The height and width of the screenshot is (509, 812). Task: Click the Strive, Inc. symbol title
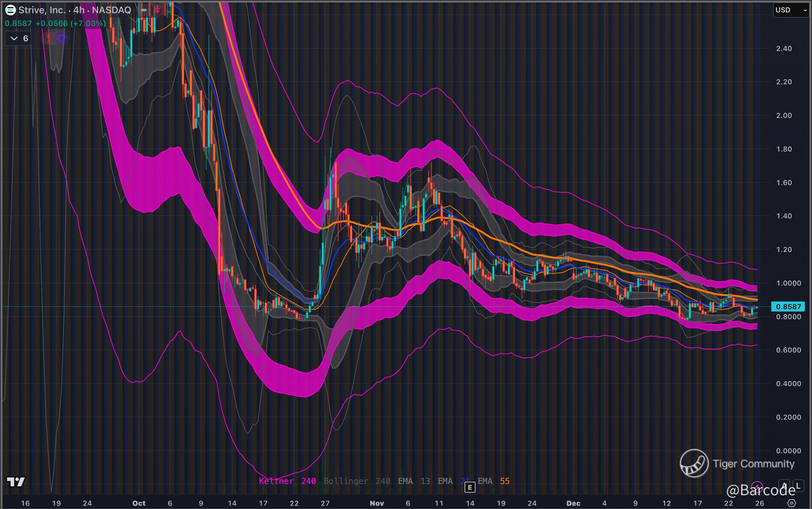[x=42, y=10]
